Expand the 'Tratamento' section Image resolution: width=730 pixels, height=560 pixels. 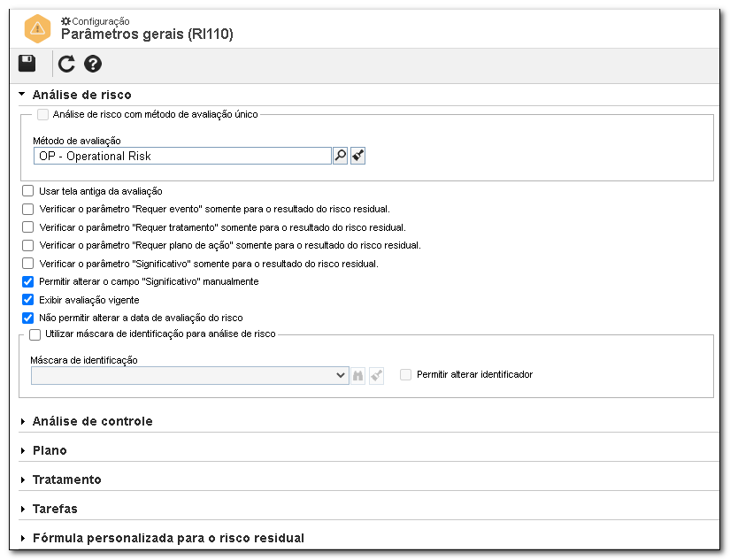pyautogui.click(x=23, y=479)
